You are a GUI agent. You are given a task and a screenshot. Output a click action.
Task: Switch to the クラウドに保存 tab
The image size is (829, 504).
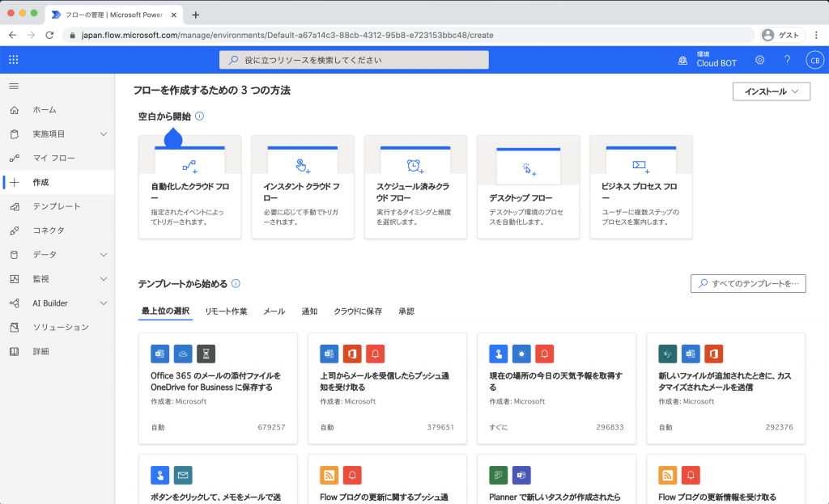pos(357,311)
